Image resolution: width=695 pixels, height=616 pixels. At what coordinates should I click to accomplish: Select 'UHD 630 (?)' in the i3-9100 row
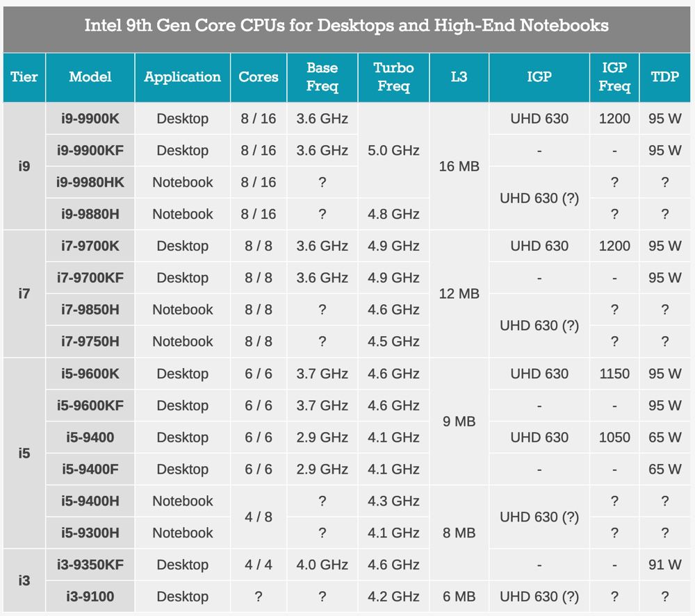pyautogui.click(x=539, y=597)
